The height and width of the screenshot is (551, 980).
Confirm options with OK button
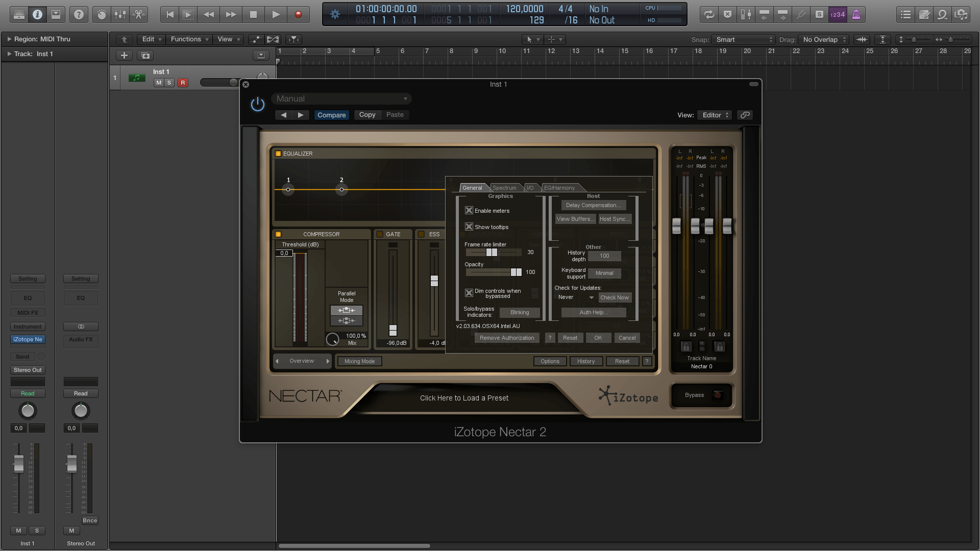point(598,338)
